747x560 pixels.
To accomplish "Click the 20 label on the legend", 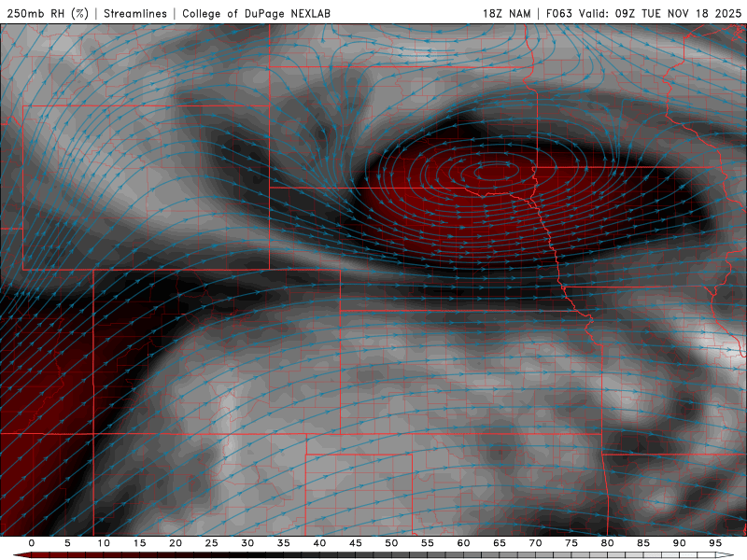I will [176, 543].
